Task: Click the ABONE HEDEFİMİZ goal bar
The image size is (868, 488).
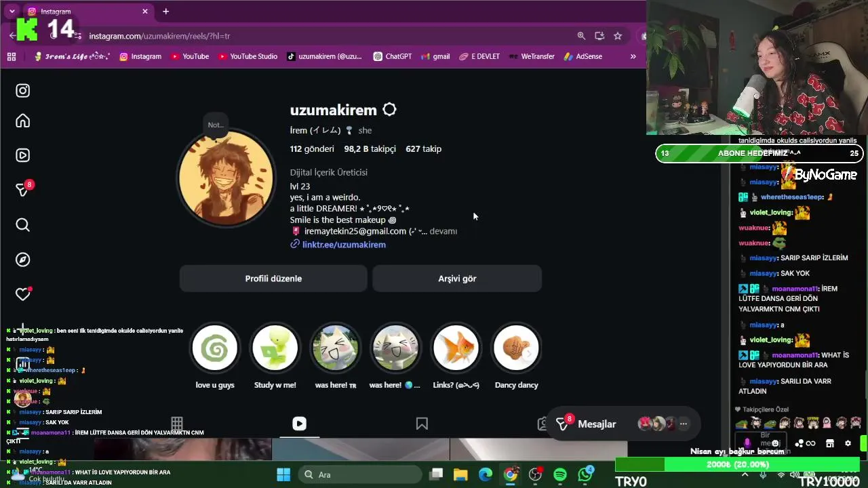Action: coord(760,153)
